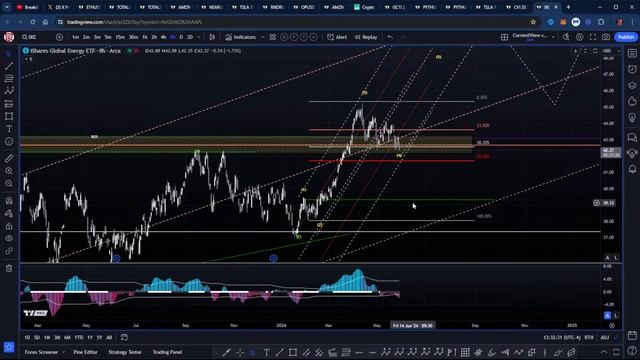Expand the favorite indicators dropdown arrow
Image resolution: width=640 pixels, height=360 pixels.
(x=262, y=37)
